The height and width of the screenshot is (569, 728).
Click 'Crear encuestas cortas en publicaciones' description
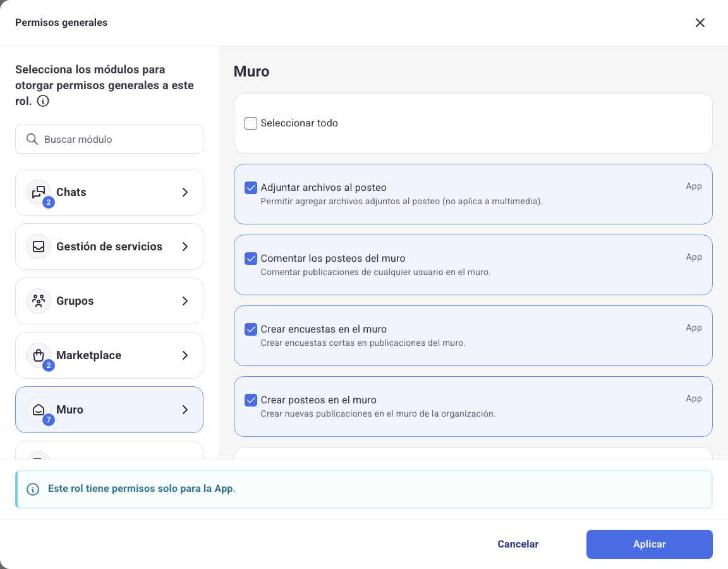pyautogui.click(x=363, y=343)
